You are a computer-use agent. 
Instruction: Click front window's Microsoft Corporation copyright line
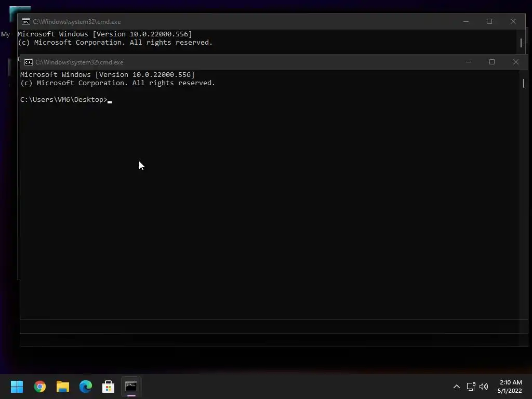pos(118,83)
